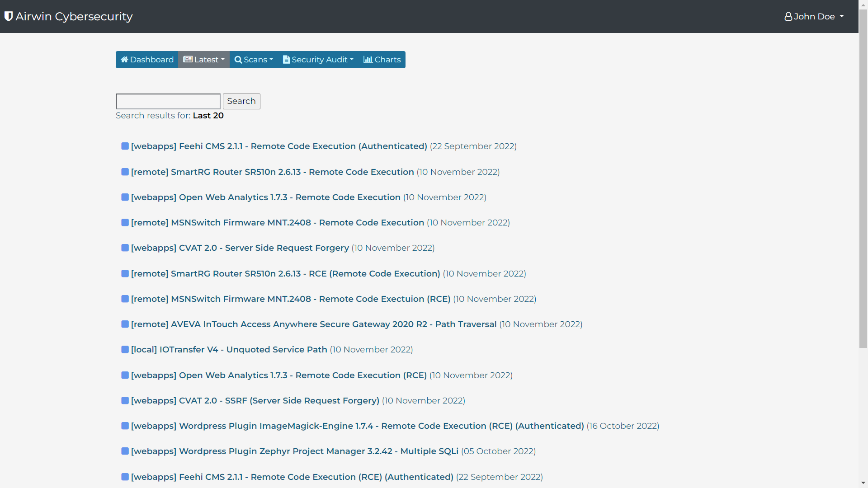Expand the John Doe account dropdown
This screenshot has width=868, height=488.
pos(815,17)
